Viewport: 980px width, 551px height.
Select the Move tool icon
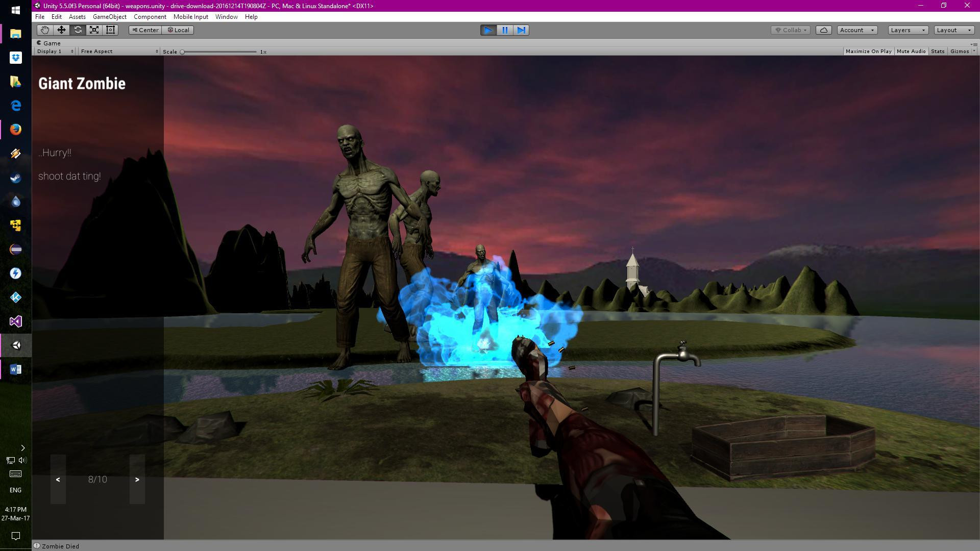click(61, 30)
